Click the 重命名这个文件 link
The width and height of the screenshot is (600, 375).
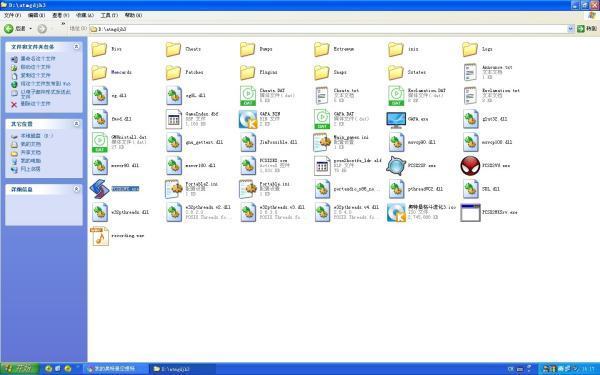click(38, 59)
